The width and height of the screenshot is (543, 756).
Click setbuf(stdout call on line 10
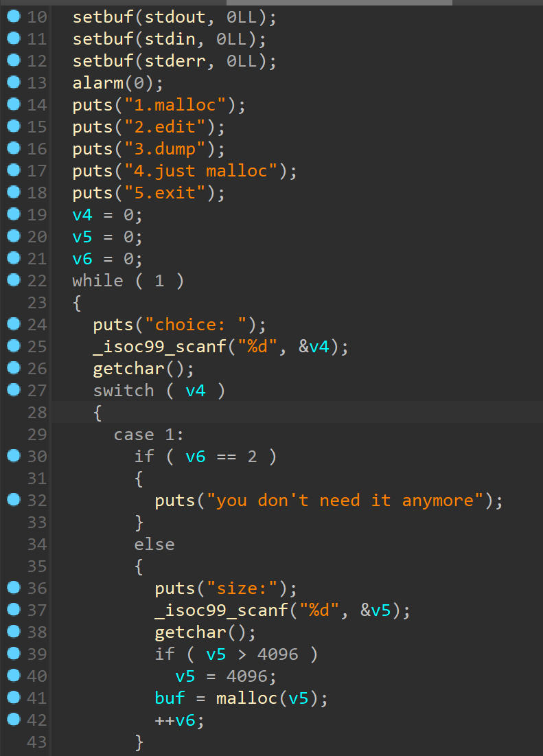139,17
